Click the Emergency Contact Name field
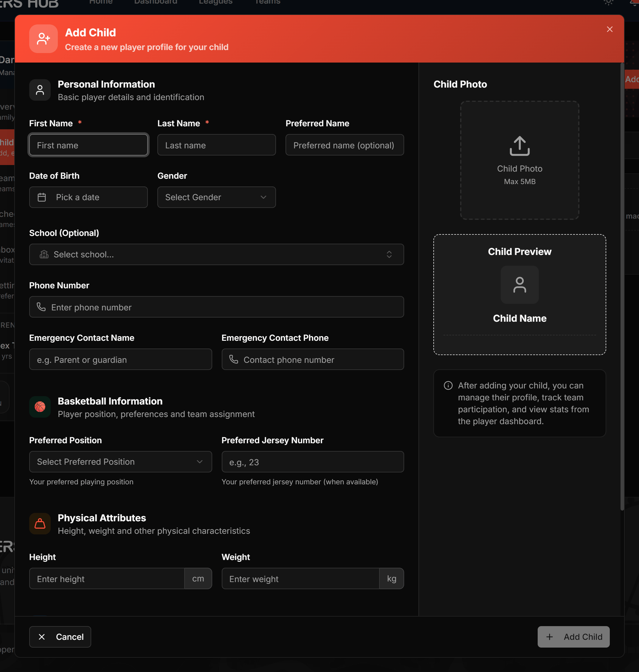The height and width of the screenshot is (672, 639). 121,359
